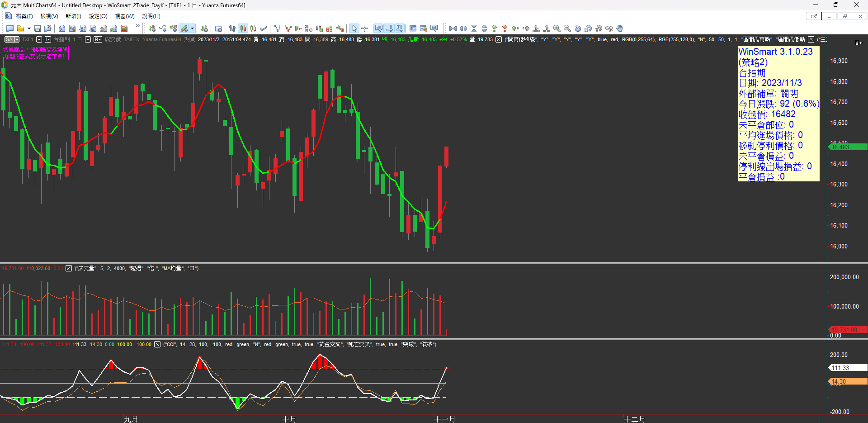This screenshot has width=868, height=423.
Task: Click the Close workspace icon
Action: [47, 29]
